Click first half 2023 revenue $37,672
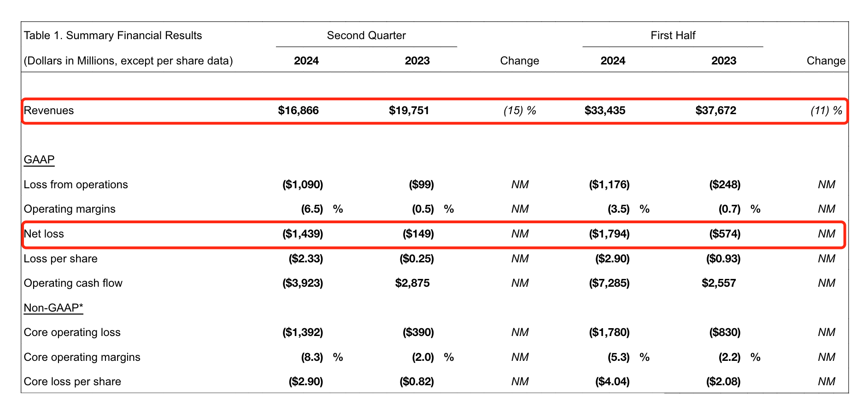The width and height of the screenshot is (868, 417). tap(716, 110)
